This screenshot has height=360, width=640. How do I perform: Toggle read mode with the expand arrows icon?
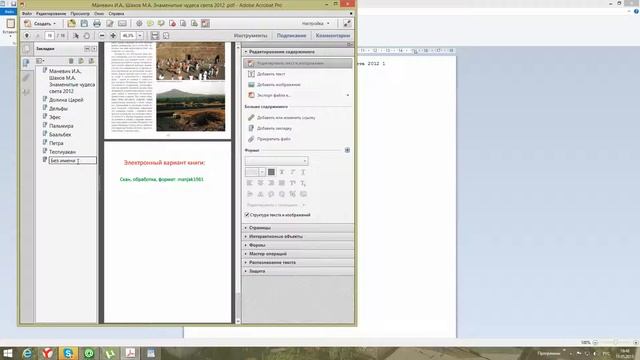[347, 24]
